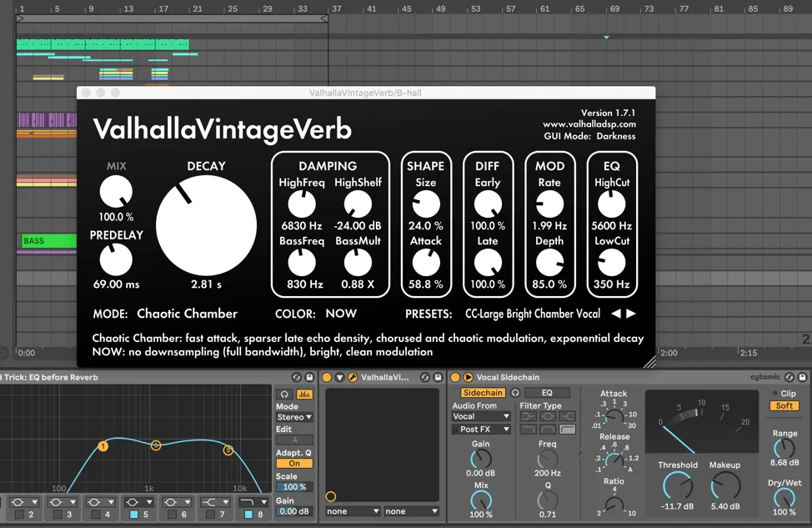812x528 pixels.
Task: Click arrangement loop brace at top
Action: tap(172, 18)
